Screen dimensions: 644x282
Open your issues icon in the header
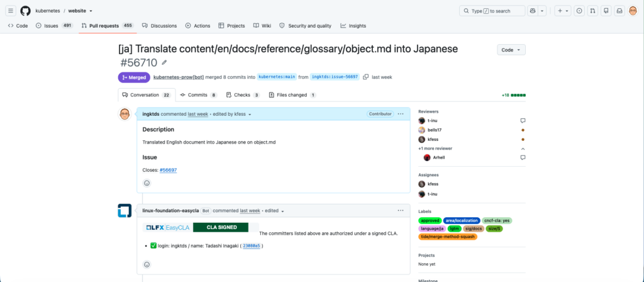click(x=579, y=11)
